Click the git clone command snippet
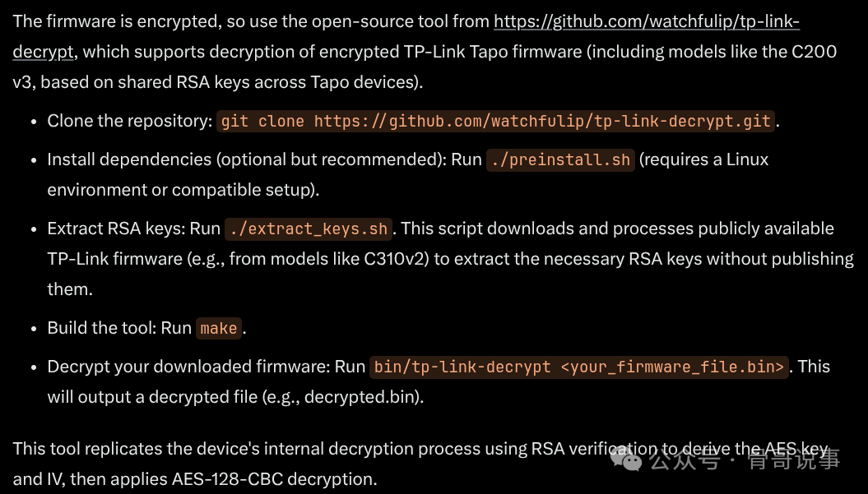The height and width of the screenshot is (494, 868). point(496,122)
